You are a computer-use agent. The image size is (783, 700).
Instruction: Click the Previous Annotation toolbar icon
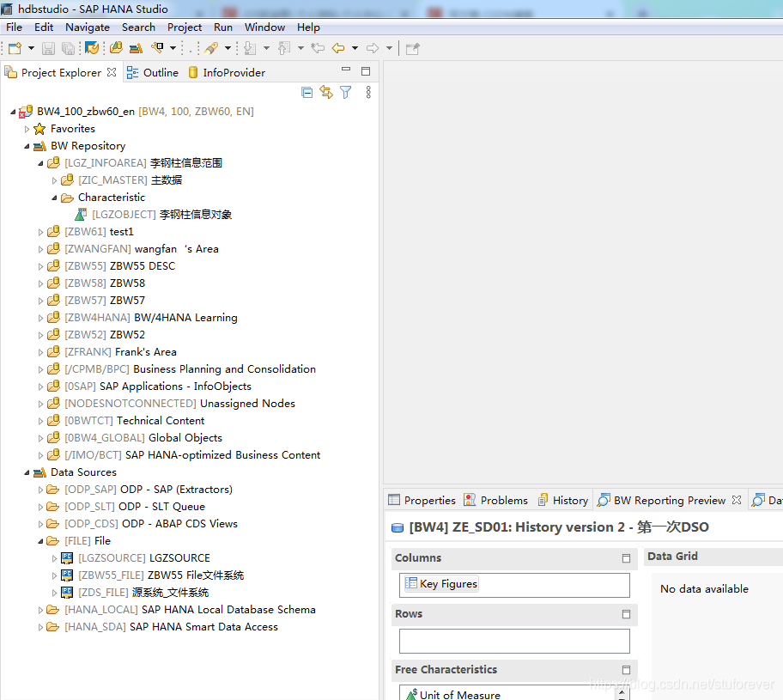pyautogui.click(x=284, y=48)
